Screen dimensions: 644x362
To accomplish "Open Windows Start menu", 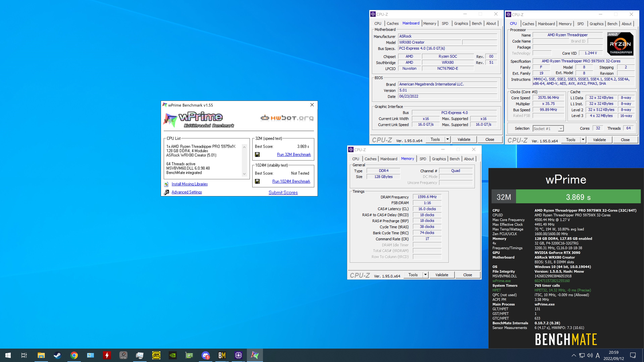I will coord(8,355).
